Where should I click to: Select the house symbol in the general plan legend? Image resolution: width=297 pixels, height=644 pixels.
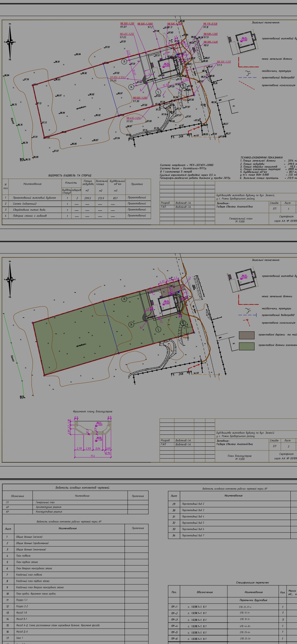coord(244,43)
